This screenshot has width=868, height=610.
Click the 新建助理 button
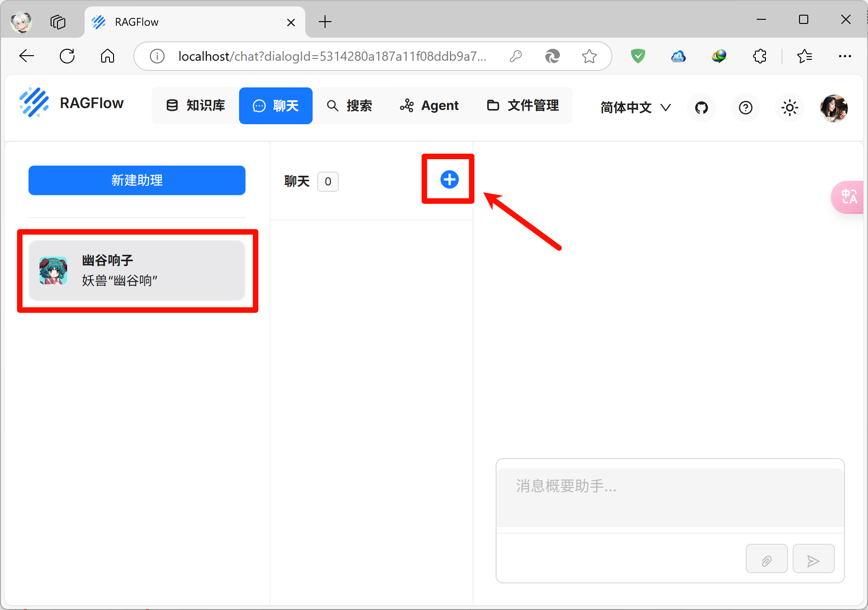[x=137, y=180]
